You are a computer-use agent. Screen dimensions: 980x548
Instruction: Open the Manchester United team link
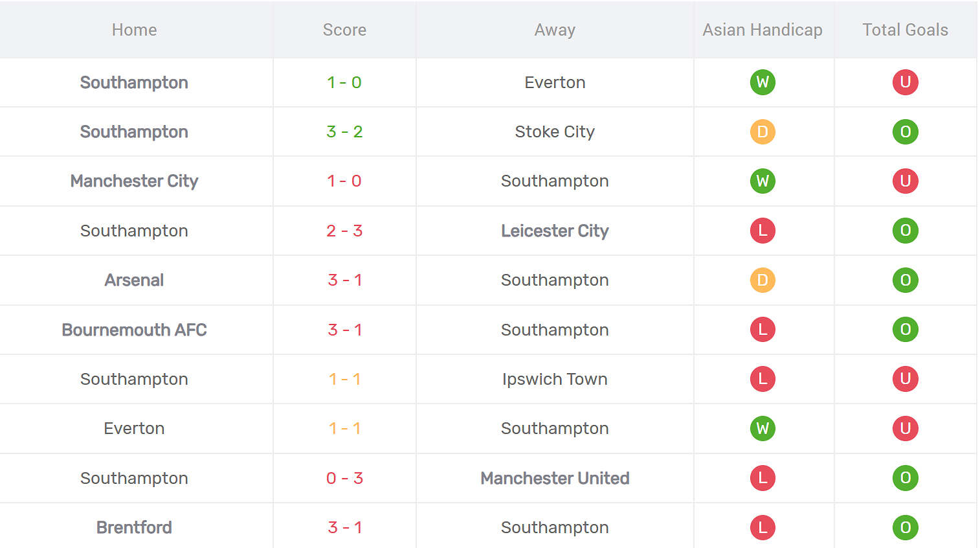pyautogui.click(x=555, y=478)
